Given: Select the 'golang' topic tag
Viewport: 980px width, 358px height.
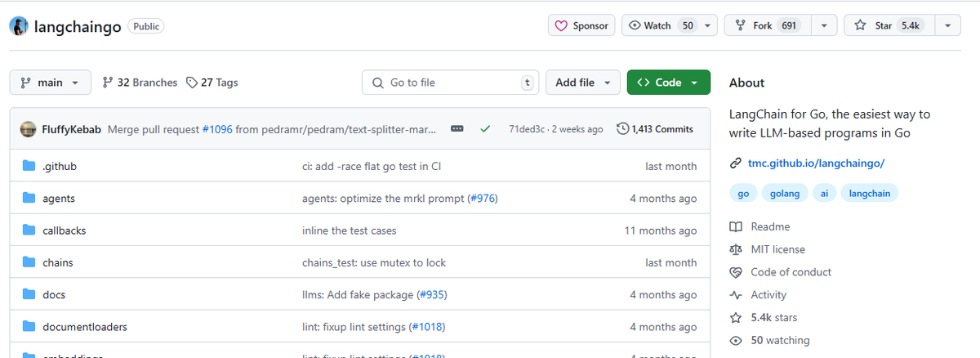Looking at the screenshot, I should (785, 194).
